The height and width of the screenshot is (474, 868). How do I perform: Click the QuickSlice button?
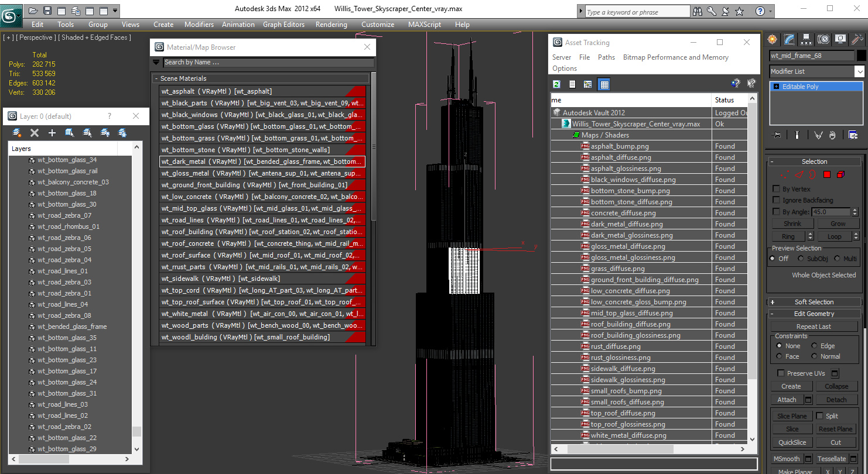[x=792, y=442]
